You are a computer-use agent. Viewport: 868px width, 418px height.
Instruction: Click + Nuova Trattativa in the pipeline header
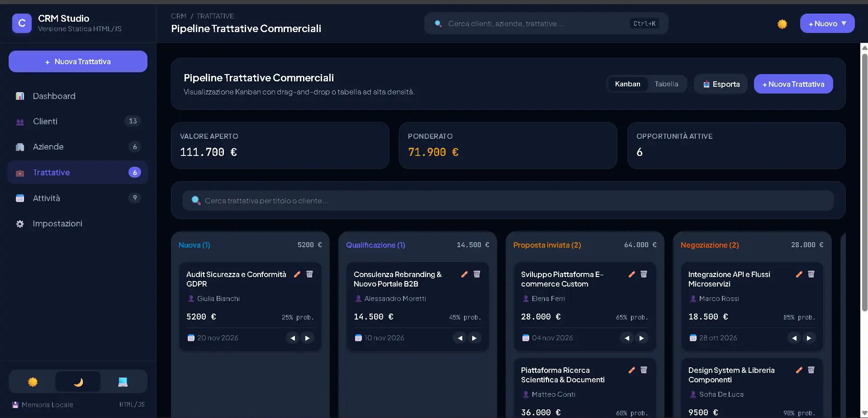click(793, 84)
